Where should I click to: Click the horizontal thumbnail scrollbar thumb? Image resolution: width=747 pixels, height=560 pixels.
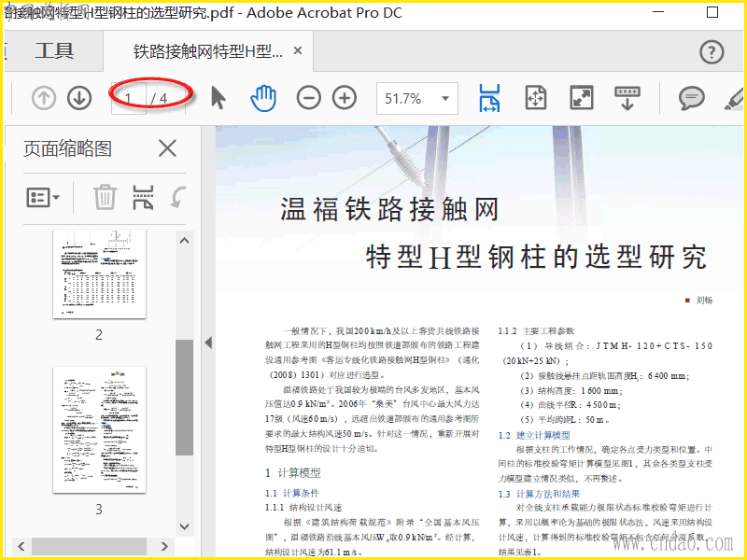click(x=89, y=545)
